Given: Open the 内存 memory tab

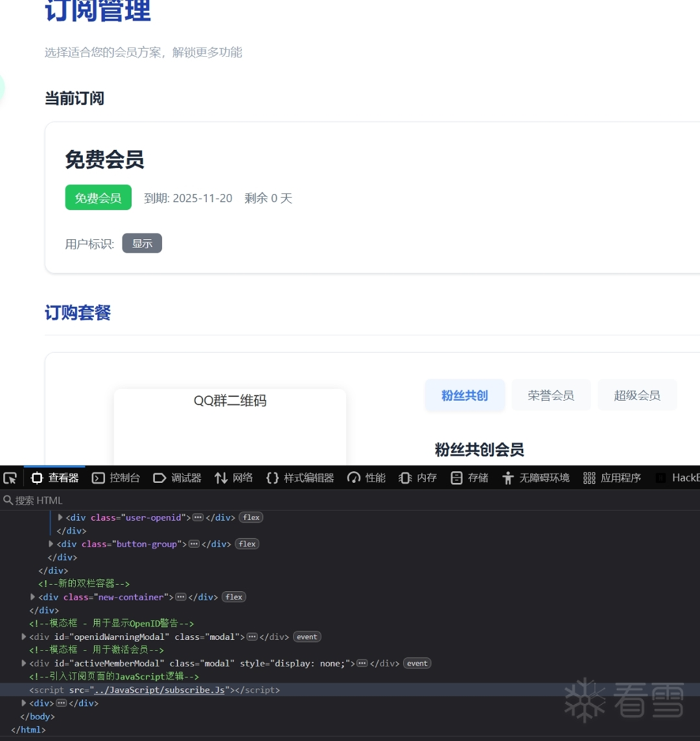Looking at the screenshot, I should 418,478.
